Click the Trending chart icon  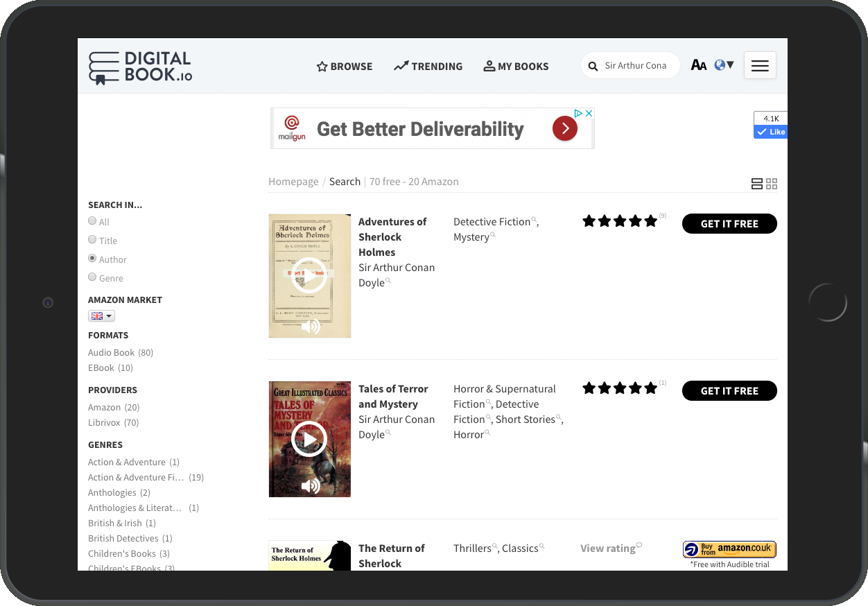(401, 65)
